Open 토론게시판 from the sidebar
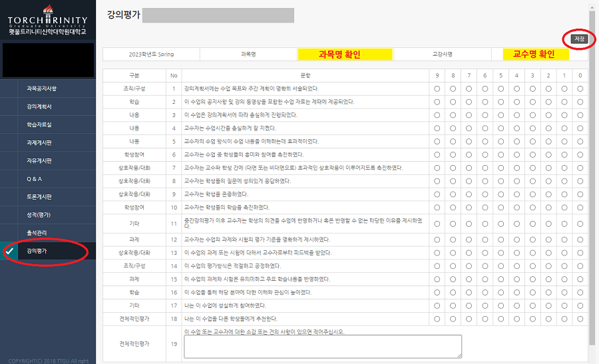599x364 pixels. 39,197
